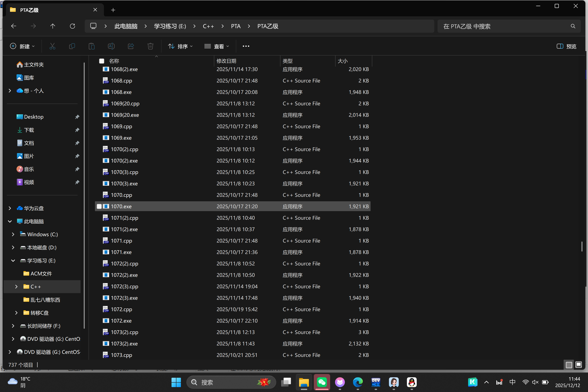This screenshot has height=392, width=588.
Task: Collapse the 学习练习 (E:) drive node
Action: coord(13,261)
